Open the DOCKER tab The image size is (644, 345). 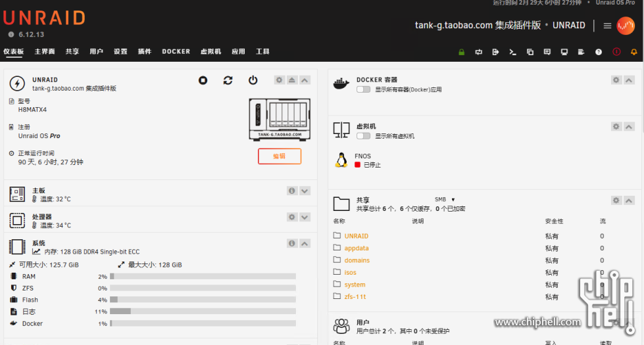point(176,51)
